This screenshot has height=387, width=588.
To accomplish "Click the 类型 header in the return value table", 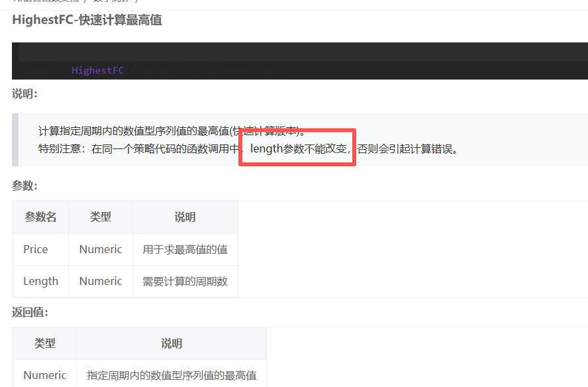I will (x=44, y=343).
